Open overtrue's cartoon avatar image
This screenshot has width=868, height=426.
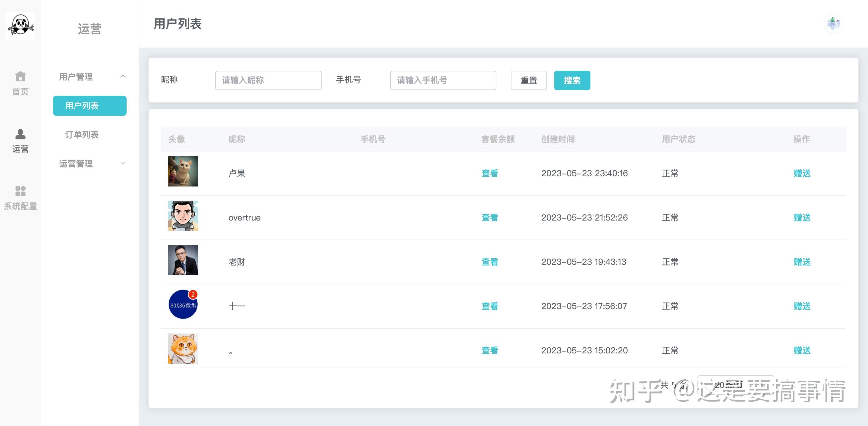click(x=183, y=216)
